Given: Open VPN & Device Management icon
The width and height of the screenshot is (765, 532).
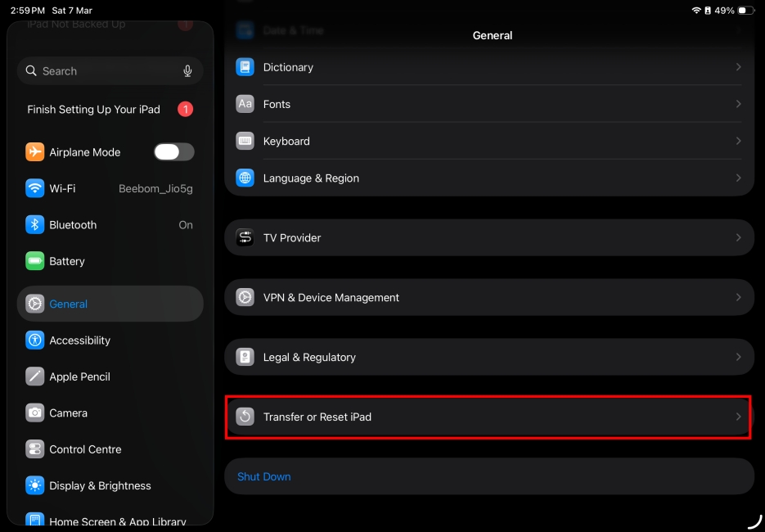Looking at the screenshot, I should [x=245, y=297].
